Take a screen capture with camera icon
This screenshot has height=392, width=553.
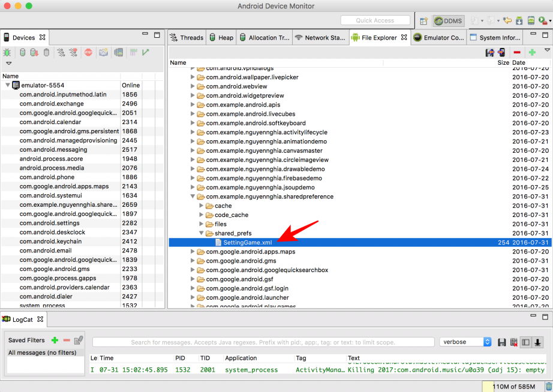tap(103, 53)
